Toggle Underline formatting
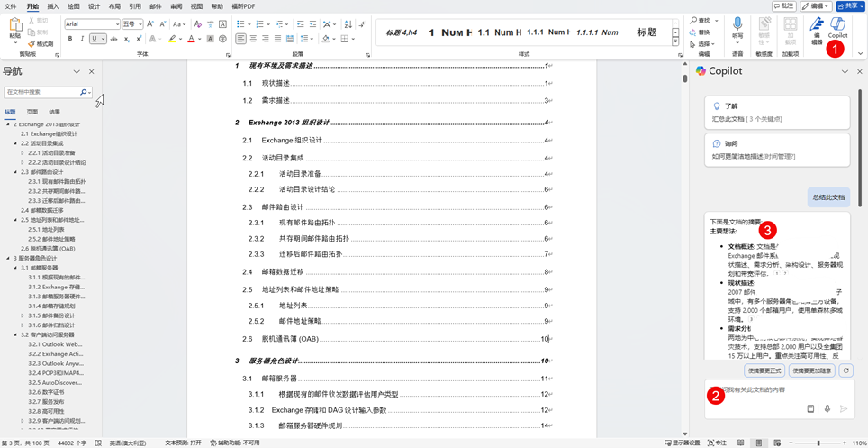This screenshot has width=868, height=448. [x=95, y=39]
